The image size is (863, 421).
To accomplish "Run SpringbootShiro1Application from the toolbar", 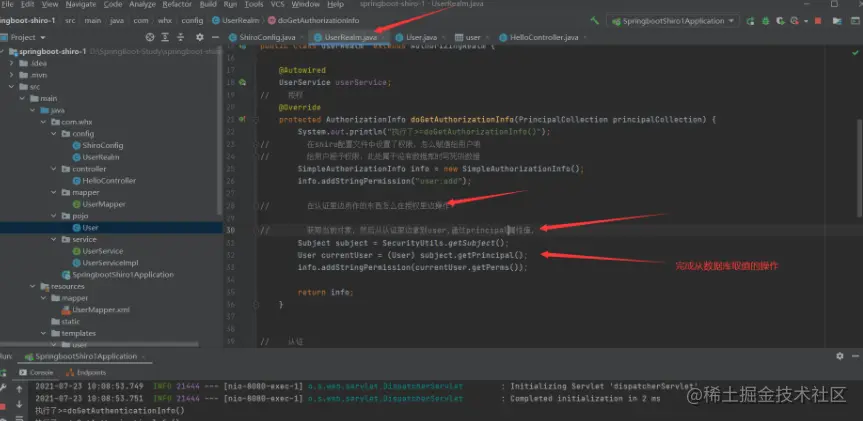I will 750,21.
